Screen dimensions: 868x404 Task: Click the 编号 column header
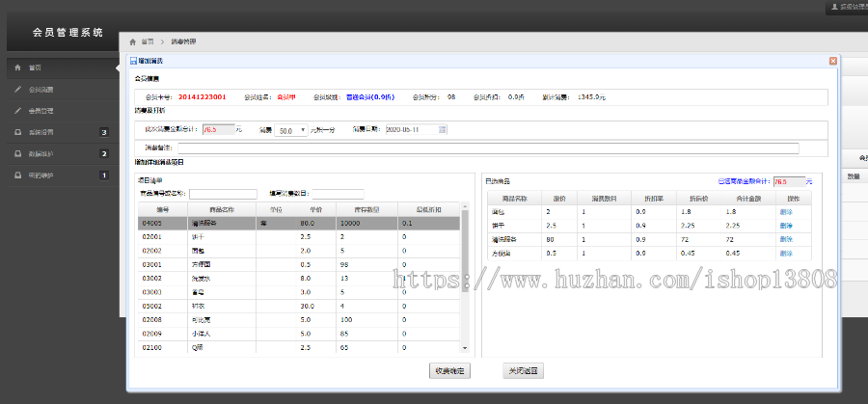[163, 210]
